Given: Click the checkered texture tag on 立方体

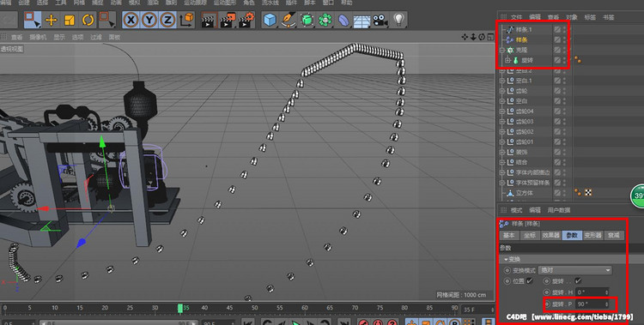Looking at the screenshot, I should coord(588,192).
